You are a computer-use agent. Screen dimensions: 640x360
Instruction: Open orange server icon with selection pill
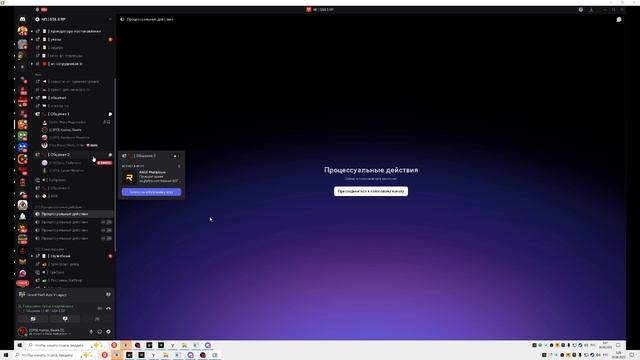[x=22, y=124]
